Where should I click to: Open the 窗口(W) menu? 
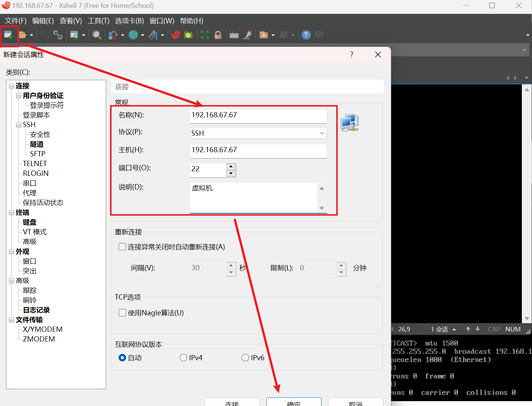(162, 21)
